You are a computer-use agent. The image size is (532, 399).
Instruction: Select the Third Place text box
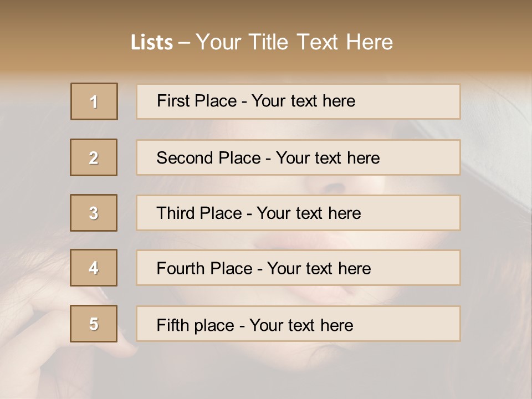tap(298, 213)
